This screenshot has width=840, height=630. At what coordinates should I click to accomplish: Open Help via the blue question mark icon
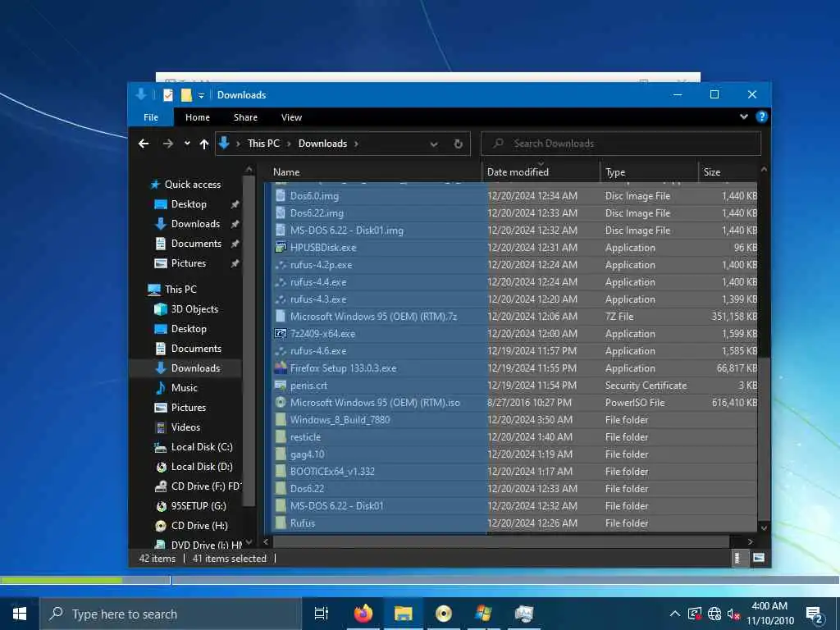point(761,116)
